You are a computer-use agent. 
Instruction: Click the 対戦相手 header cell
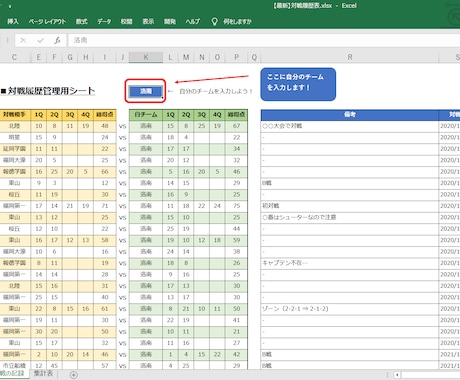(x=14, y=115)
